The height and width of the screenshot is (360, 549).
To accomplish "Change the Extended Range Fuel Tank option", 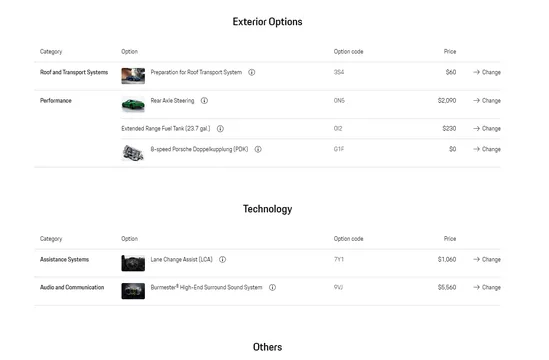I will click(x=487, y=129).
